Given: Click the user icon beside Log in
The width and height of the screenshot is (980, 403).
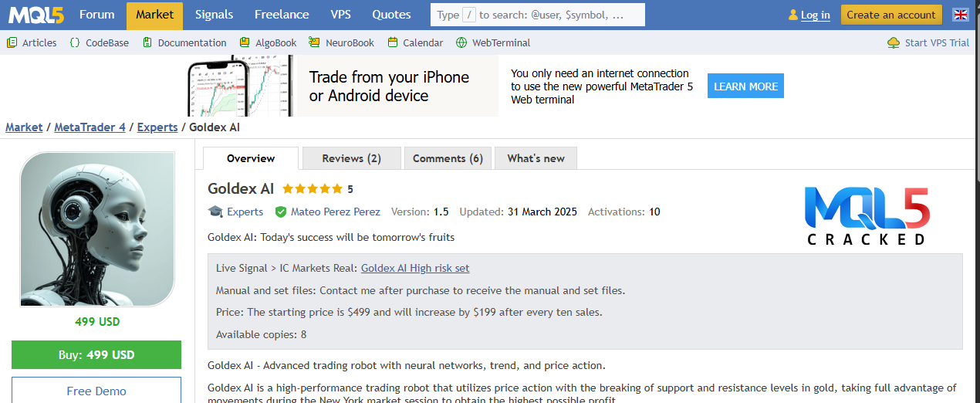Looking at the screenshot, I should [793, 15].
